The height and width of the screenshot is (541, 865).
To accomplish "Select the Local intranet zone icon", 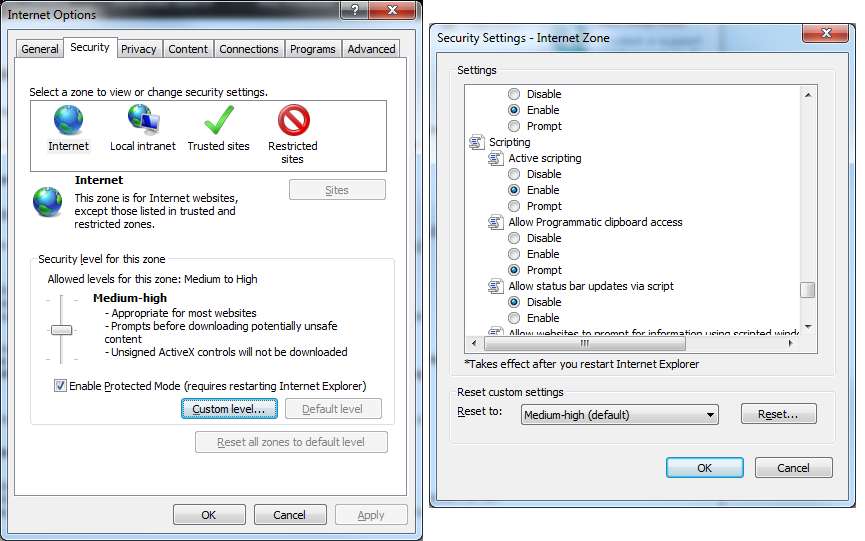I will pos(143,120).
